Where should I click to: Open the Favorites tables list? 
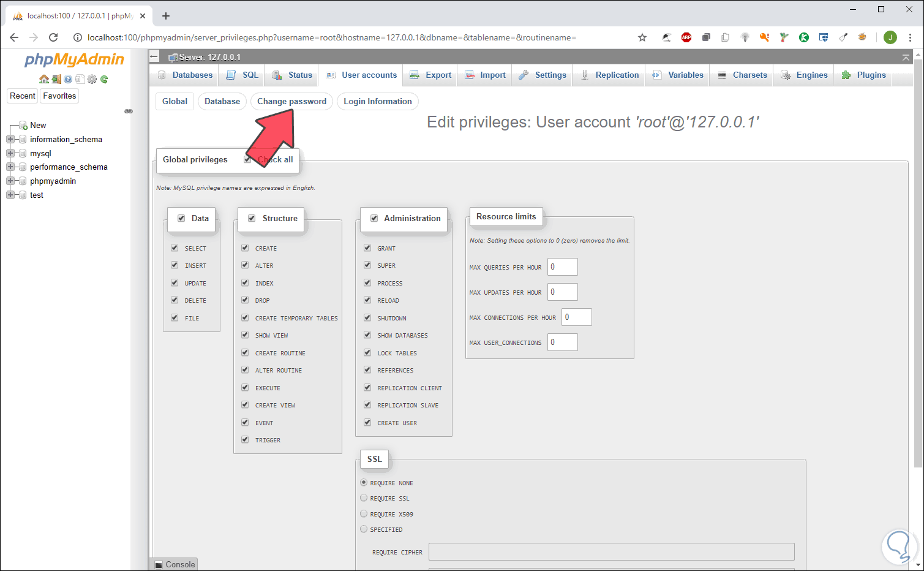point(59,96)
